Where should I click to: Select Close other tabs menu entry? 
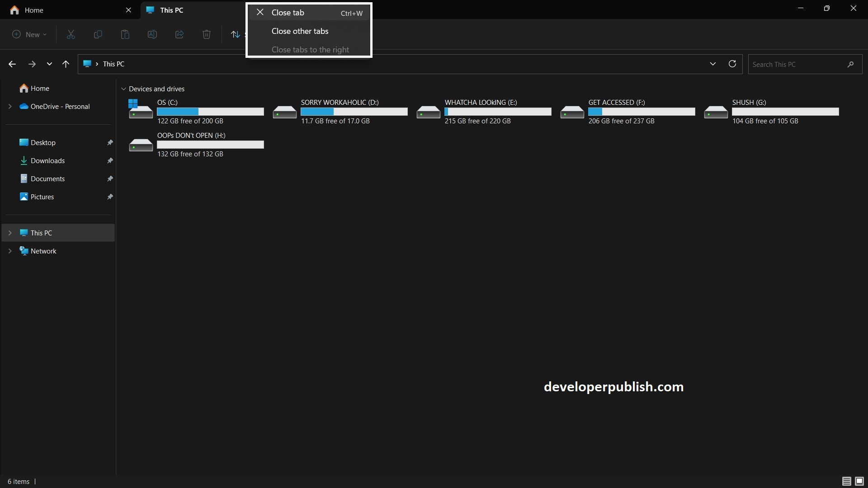(x=300, y=31)
